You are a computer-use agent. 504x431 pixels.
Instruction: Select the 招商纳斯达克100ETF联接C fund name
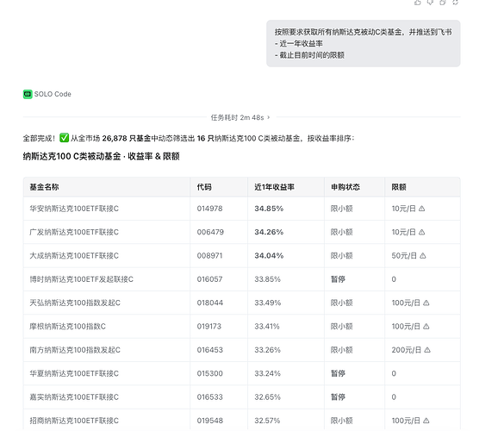(74, 421)
